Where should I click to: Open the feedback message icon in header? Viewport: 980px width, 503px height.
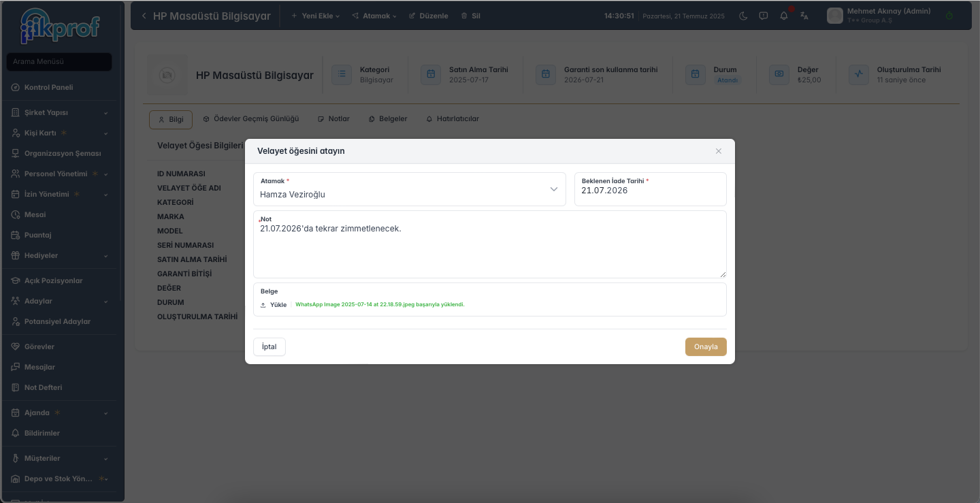click(764, 16)
